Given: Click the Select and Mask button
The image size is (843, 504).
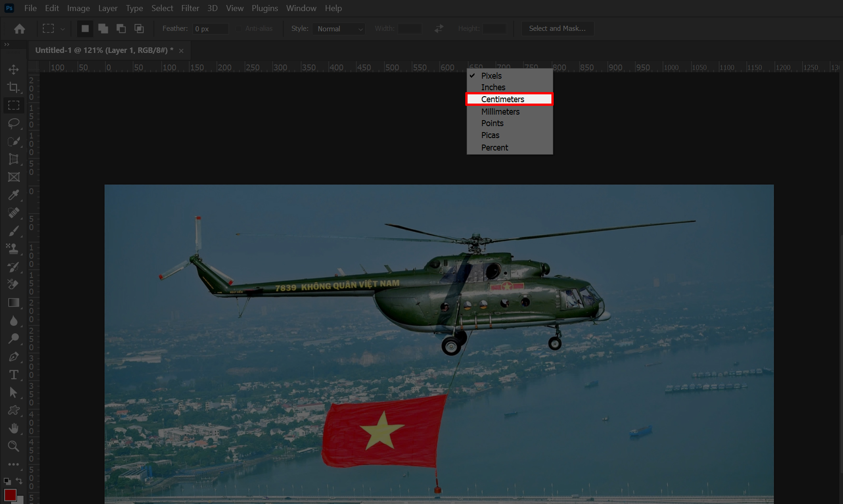Looking at the screenshot, I should click(557, 29).
